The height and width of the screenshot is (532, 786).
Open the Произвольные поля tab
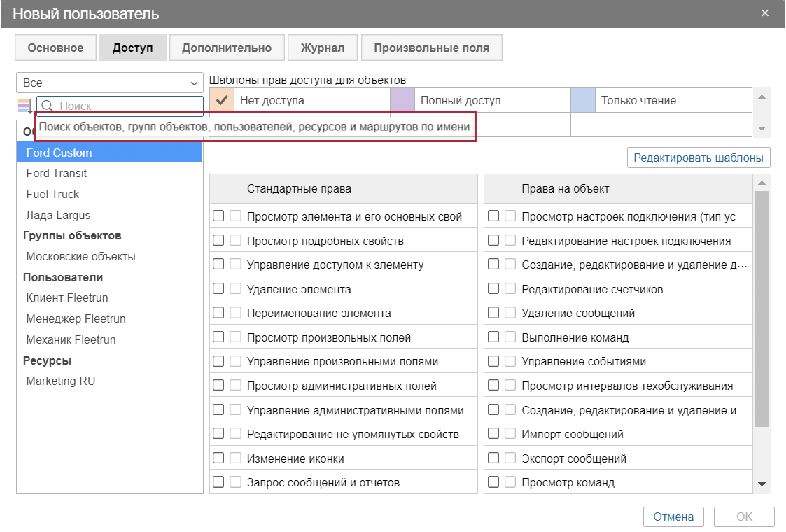pyautogui.click(x=431, y=48)
